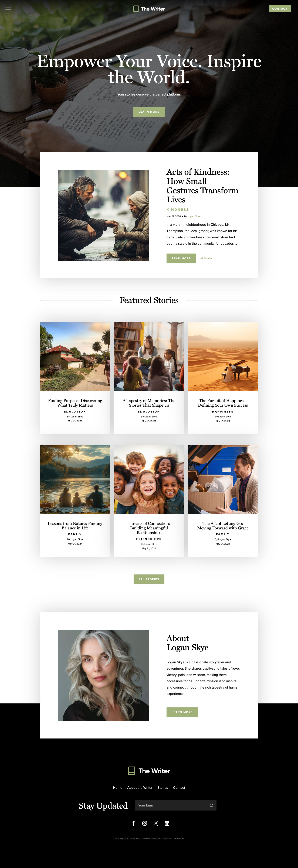Open the LinkedIn social icon
Viewport: 298px width, 868px height.
click(167, 823)
